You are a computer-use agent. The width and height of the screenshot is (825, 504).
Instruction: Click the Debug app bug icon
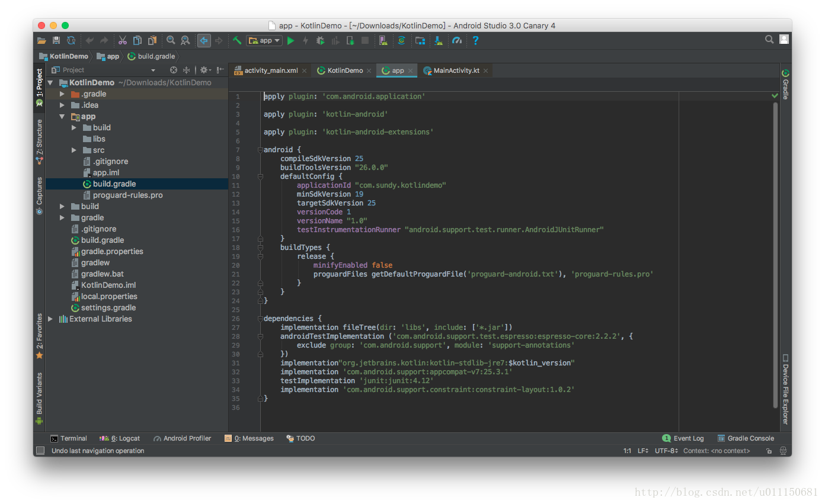pos(321,40)
